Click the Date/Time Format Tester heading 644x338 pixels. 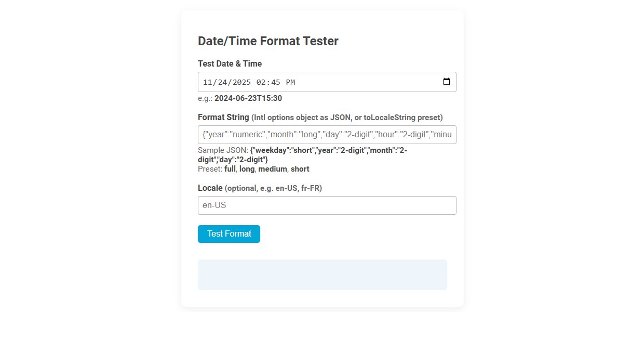point(268,41)
